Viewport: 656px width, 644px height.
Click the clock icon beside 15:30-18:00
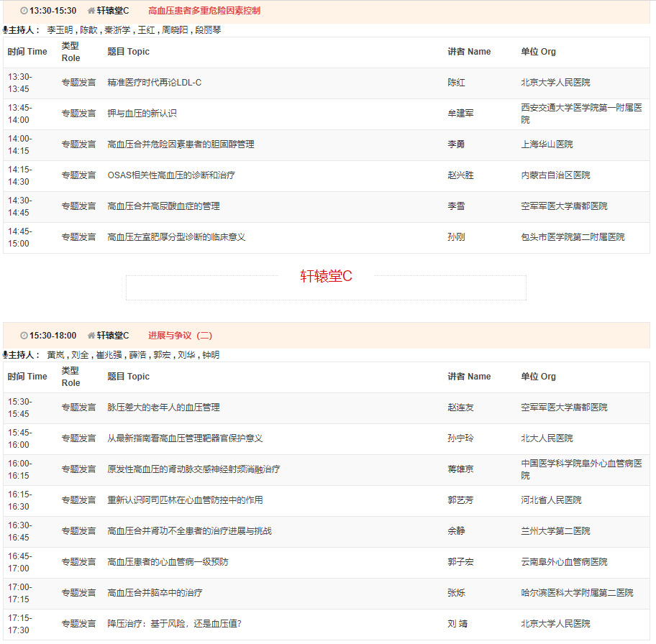[x=24, y=336]
